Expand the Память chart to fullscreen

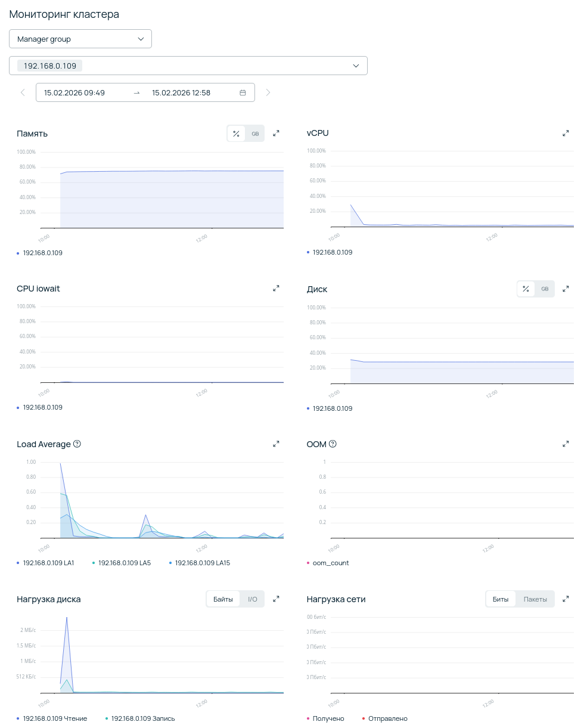coord(276,134)
